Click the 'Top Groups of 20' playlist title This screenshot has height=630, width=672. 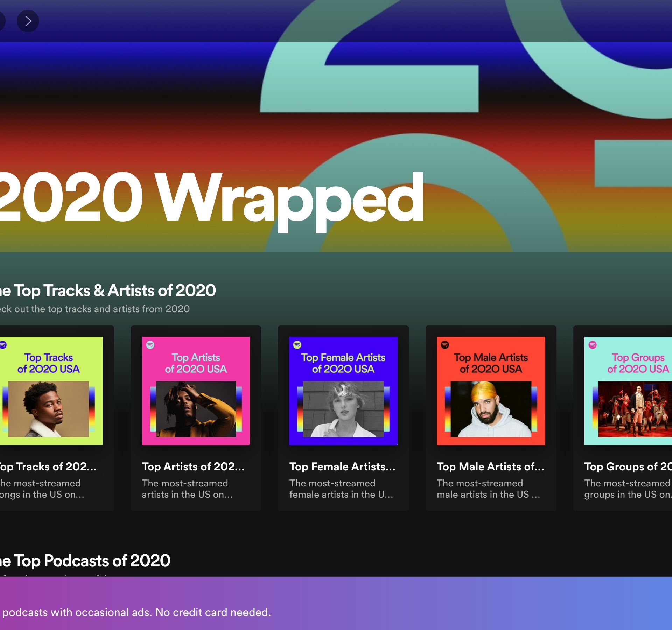click(628, 467)
